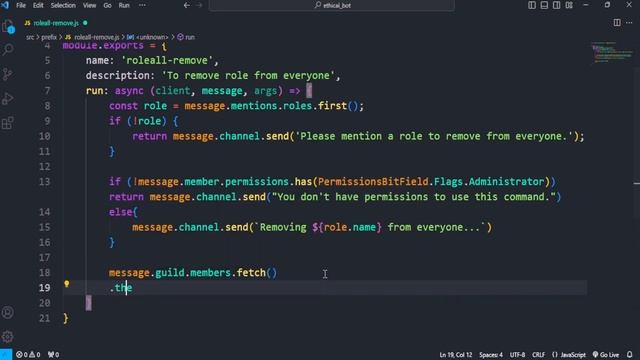Toggle the secondary side bar layout icon
Image resolution: width=640 pixels, height=360 pixels.
(556, 5)
